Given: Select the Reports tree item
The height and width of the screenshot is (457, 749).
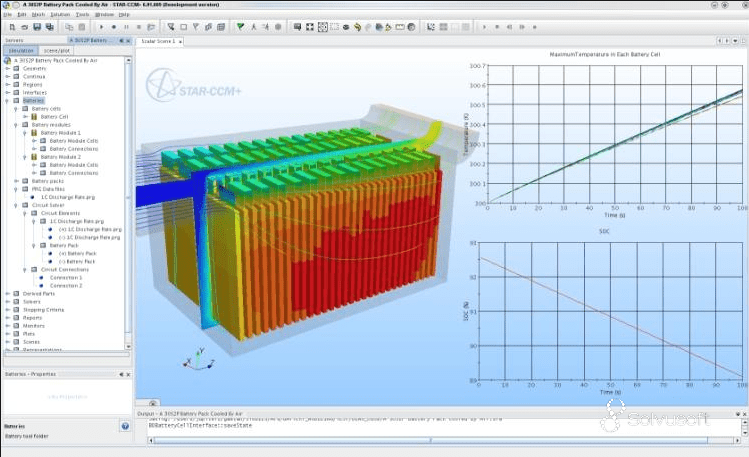Looking at the screenshot, I should tap(32, 318).
